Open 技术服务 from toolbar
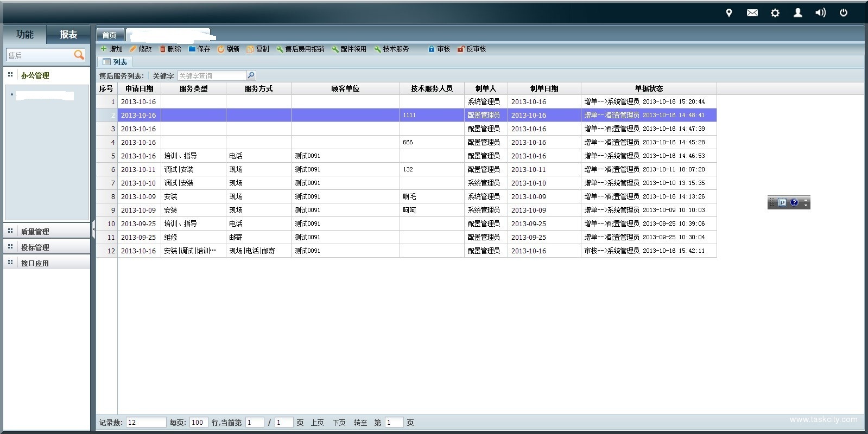This screenshot has height=434, width=868. coord(391,49)
